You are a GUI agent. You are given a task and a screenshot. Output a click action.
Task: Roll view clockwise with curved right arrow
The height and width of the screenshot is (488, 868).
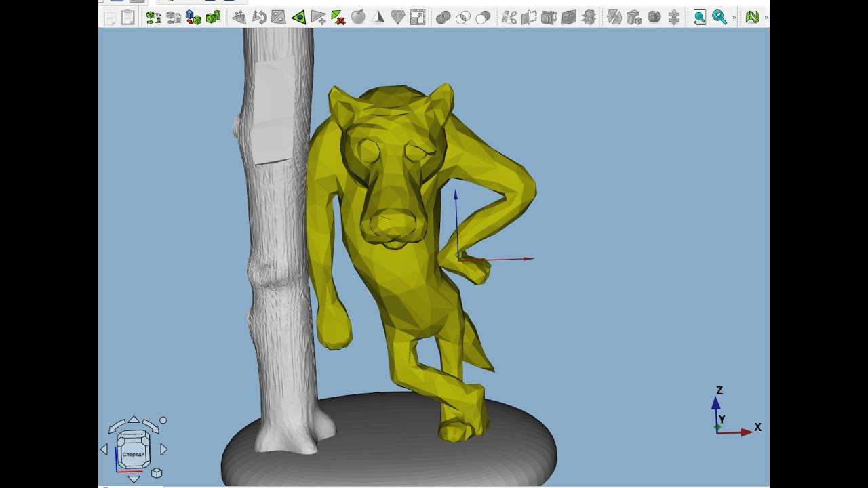[151, 426]
